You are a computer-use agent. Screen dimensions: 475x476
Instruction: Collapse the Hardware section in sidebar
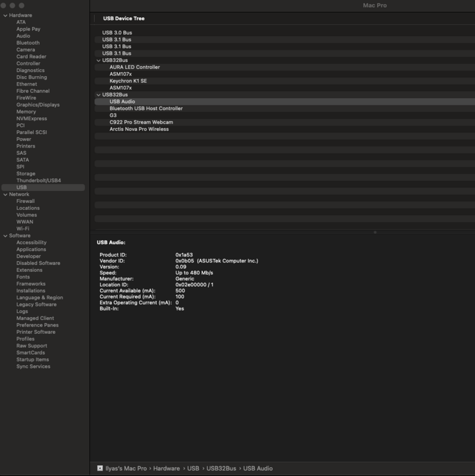coord(5,15)
